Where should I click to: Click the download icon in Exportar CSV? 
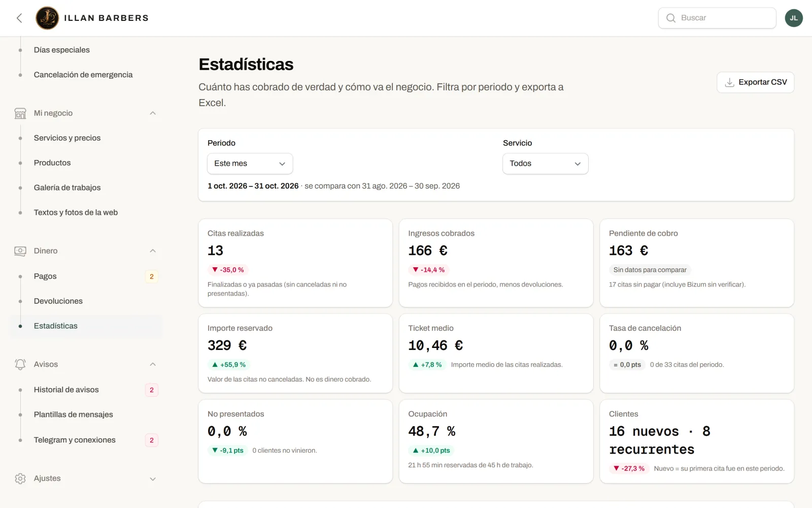(x=729, y=82)
